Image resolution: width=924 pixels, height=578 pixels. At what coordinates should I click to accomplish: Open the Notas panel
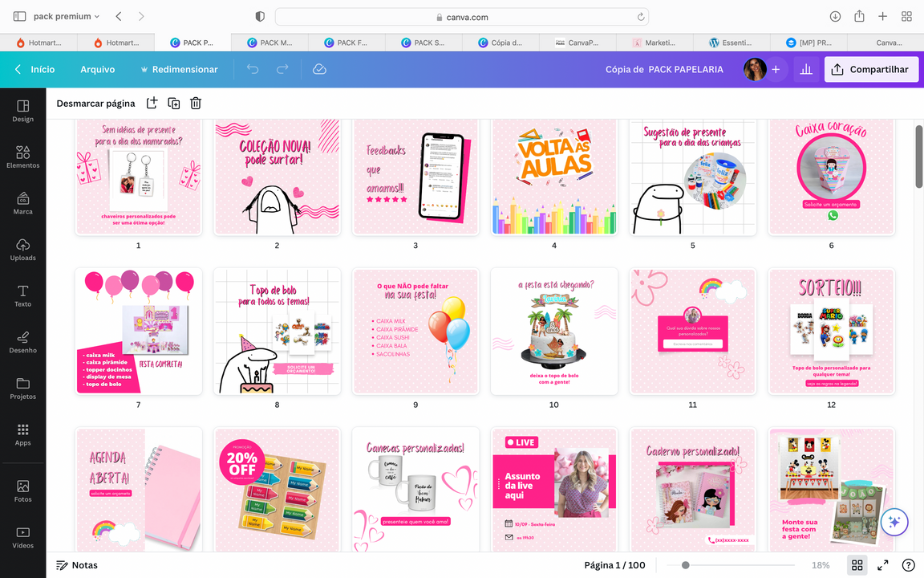[77, 565]
